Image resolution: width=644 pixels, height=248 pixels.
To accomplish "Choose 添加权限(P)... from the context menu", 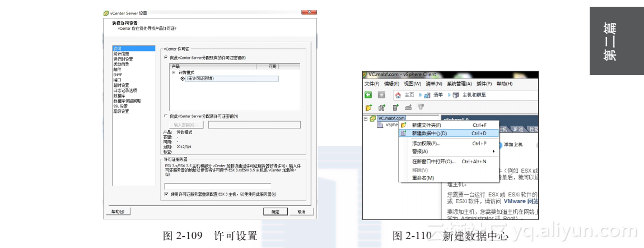I will [x=449, y=144].
